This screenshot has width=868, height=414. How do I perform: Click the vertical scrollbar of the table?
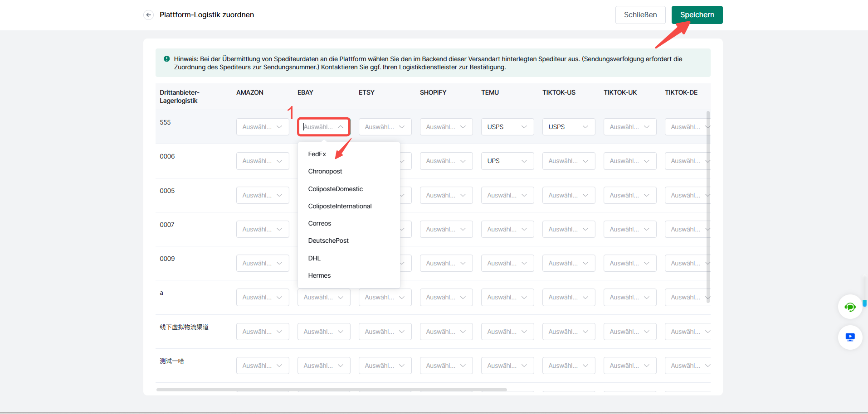pyautogui.click(x=708, y=204)
